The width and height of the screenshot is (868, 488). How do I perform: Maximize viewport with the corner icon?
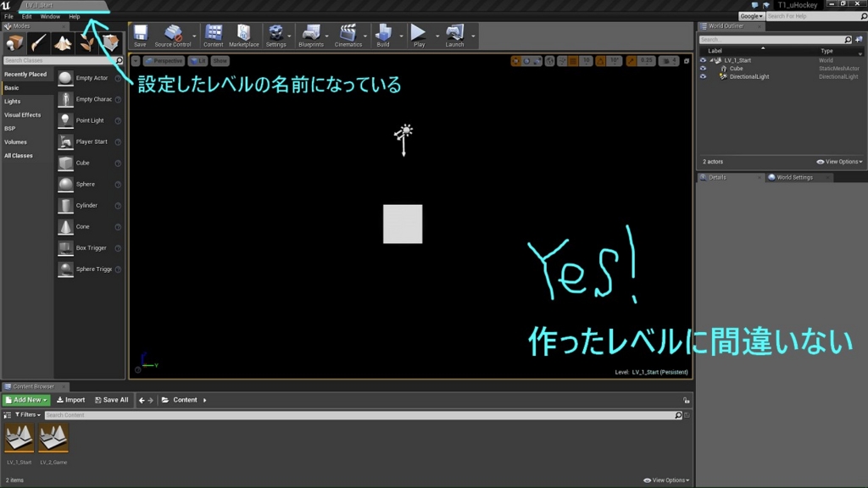pyautogui.click(x=687, y=61)
